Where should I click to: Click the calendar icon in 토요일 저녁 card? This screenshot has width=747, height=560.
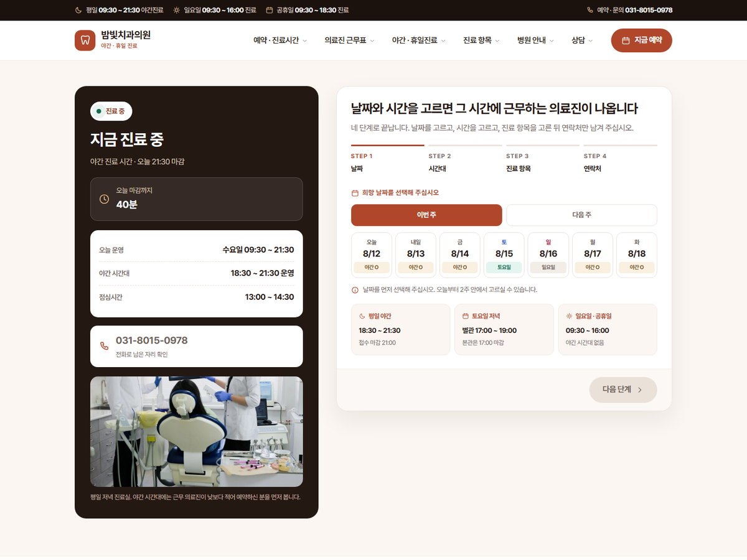[466, 316]
